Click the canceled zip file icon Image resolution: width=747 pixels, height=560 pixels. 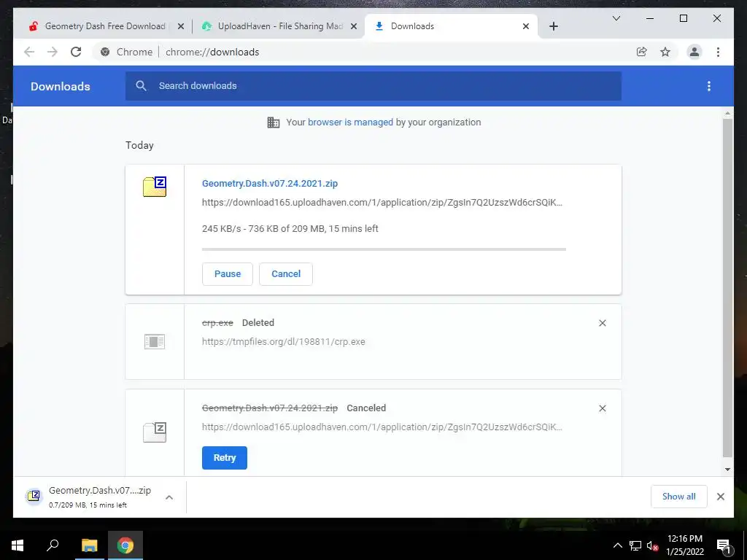(x=155, y=432)
